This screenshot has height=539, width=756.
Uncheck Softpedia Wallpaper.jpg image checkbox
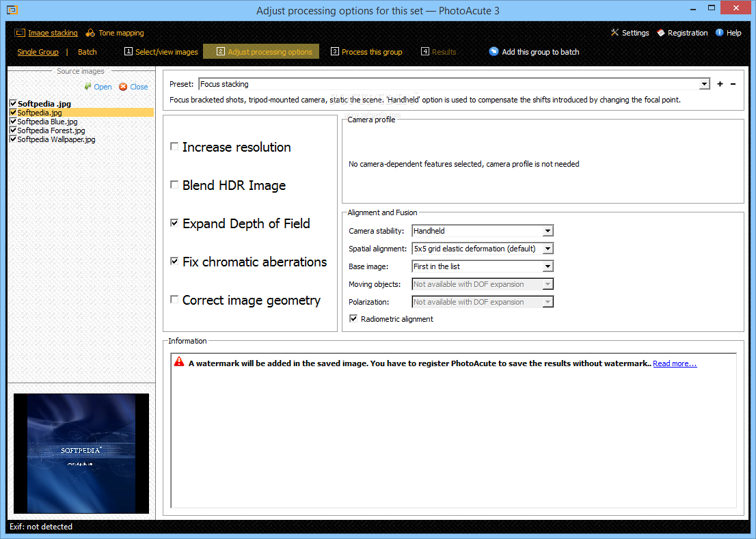point(13,139)
